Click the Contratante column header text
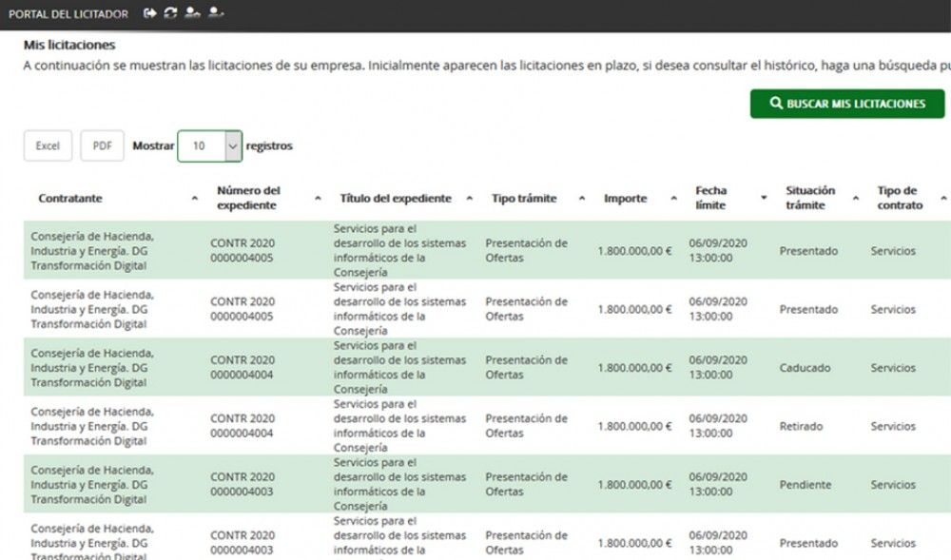 pos(70,198)
